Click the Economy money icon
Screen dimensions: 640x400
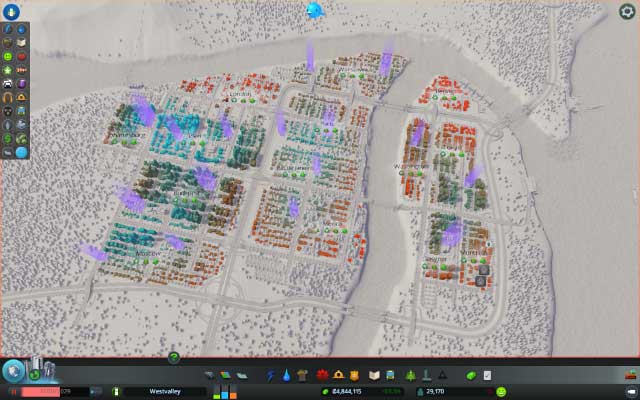click(x=473, y=375)
